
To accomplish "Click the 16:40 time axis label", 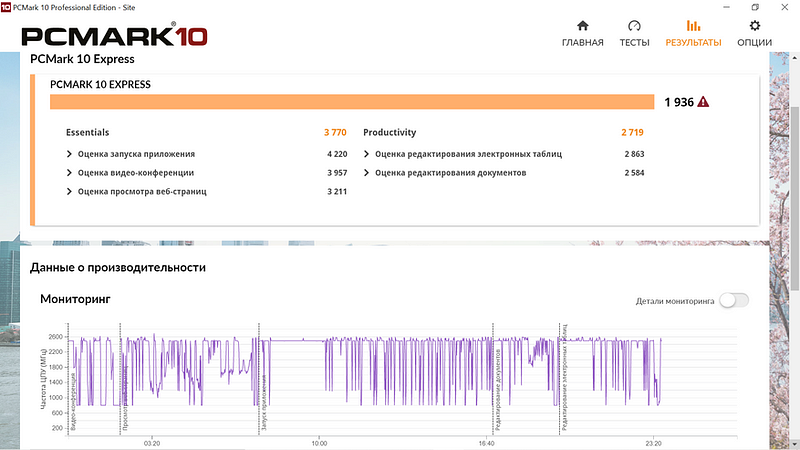I will (x=486, y=443).
